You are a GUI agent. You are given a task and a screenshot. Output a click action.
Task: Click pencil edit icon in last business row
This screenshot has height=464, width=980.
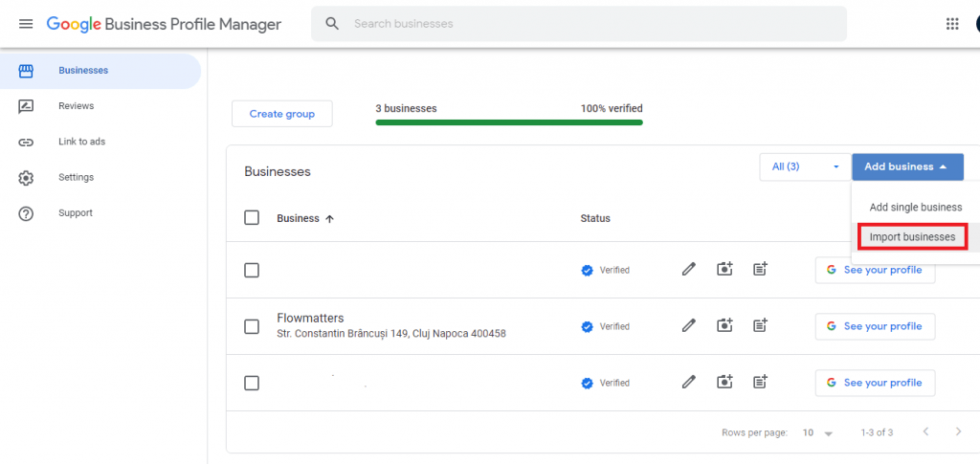pos(688,382)
